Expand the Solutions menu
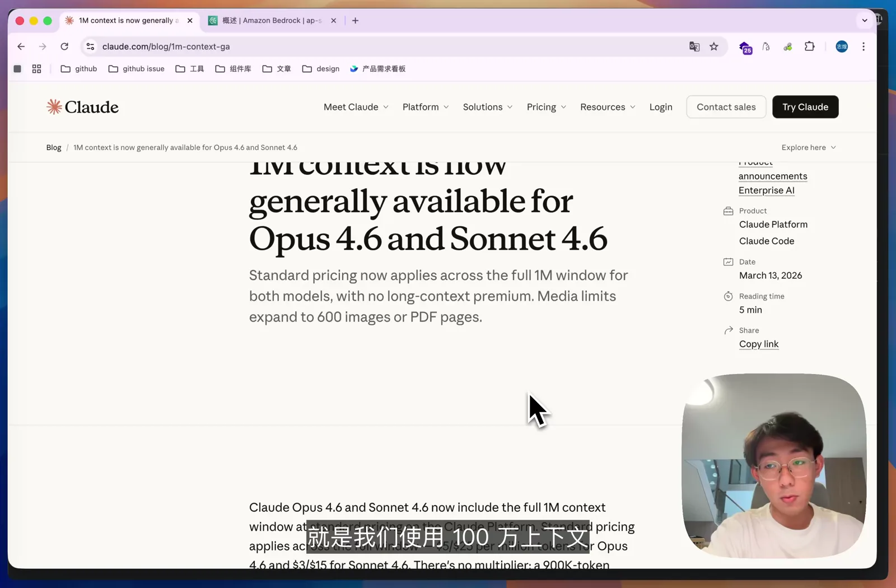The image size is (896, 588). [488, 107]
